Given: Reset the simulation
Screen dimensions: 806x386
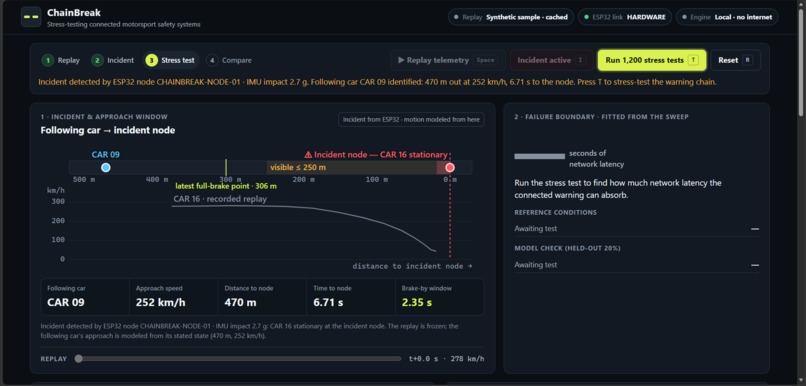Looking at the screenshot, I should tap(735, 60).
